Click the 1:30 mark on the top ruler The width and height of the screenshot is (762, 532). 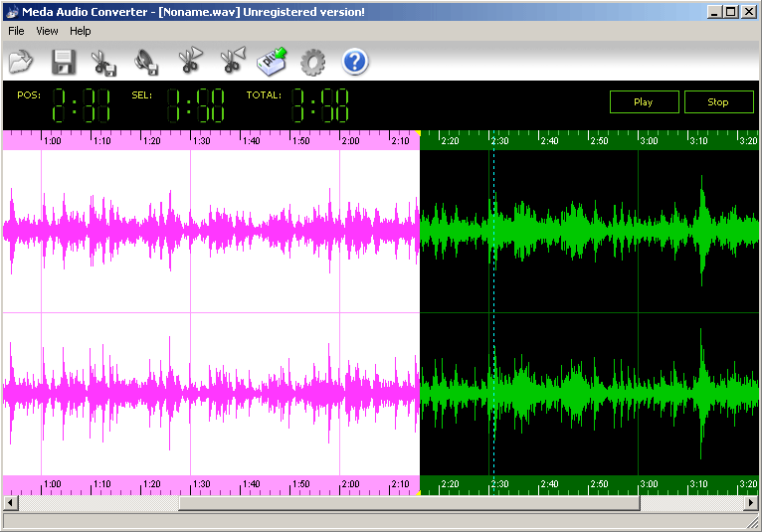pyautogui.click(x=201, y=141)
